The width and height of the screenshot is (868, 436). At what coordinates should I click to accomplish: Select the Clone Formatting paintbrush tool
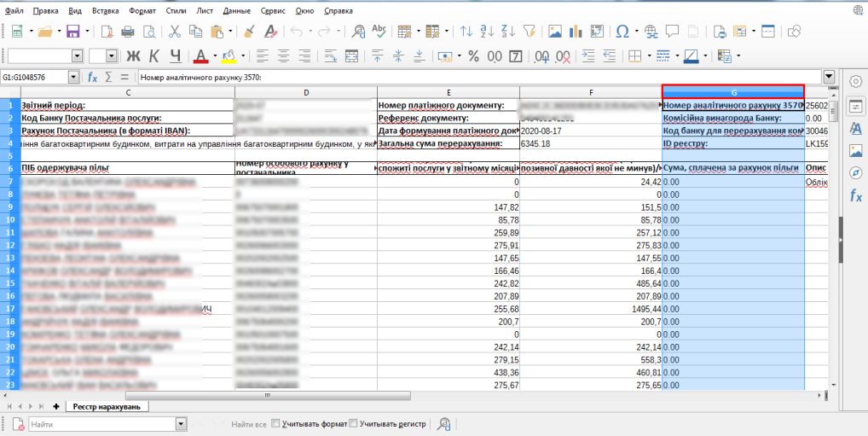[x=249, y=32]
